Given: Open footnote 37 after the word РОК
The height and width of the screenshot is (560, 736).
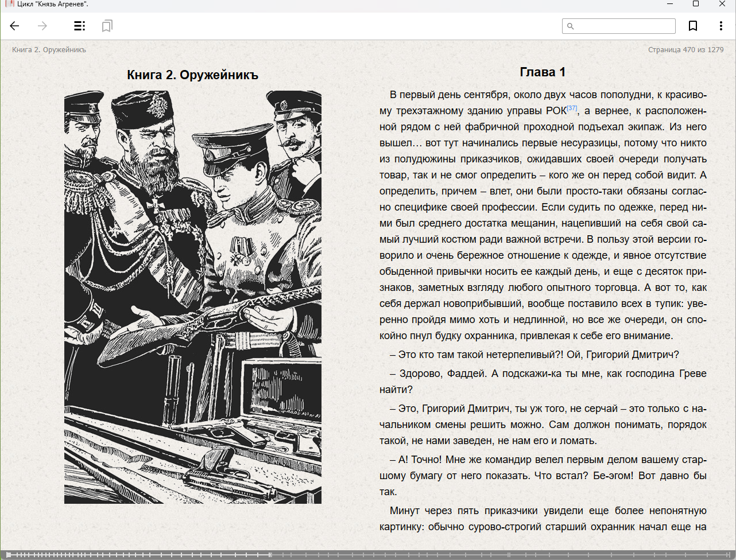Looking at the screenshot, I should pos(572,108).
